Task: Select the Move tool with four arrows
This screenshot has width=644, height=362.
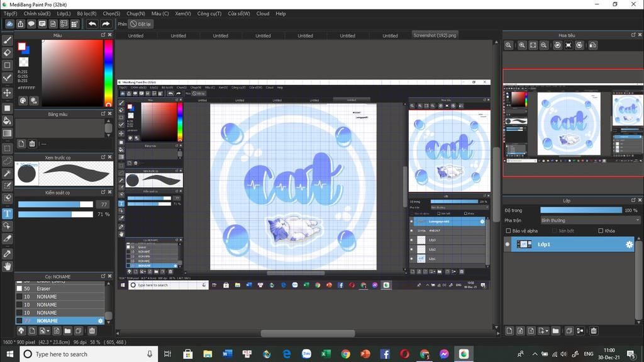Action: 8,93
